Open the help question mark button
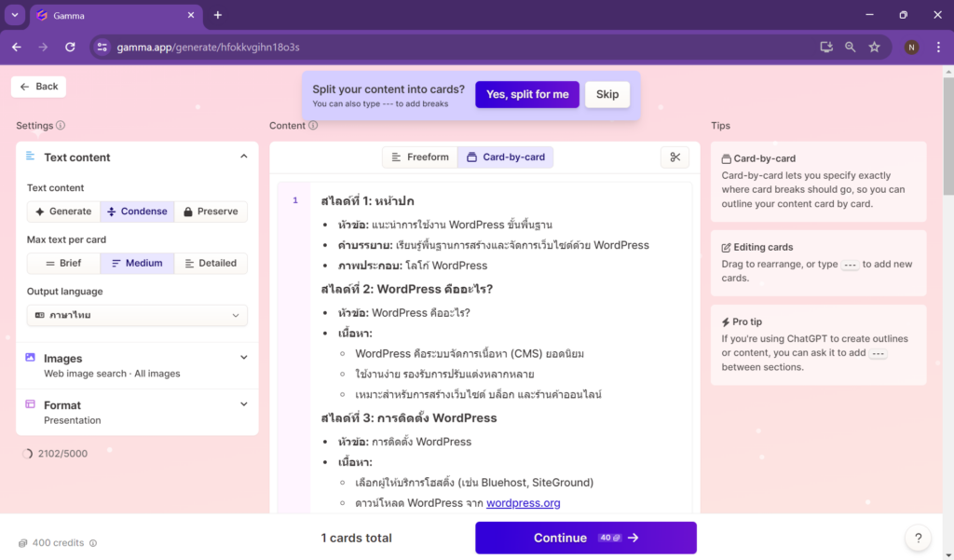 [918, 538]
